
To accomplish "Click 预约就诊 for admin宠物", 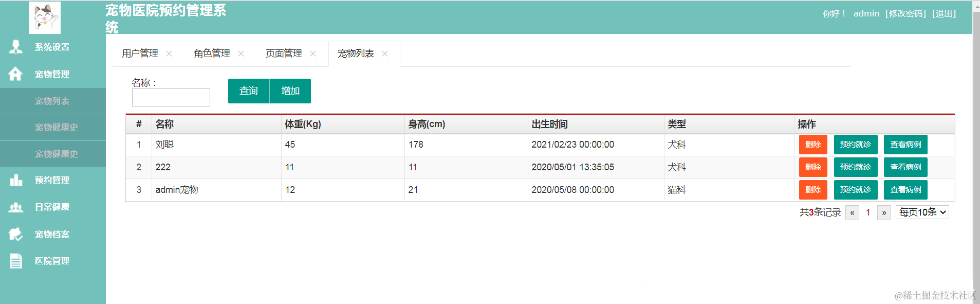I will point(856,190).
